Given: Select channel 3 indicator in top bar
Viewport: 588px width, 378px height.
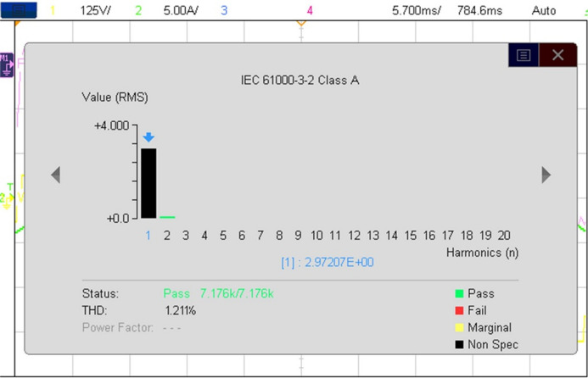Looking at the screenshot, I should (x=224, y=10).
